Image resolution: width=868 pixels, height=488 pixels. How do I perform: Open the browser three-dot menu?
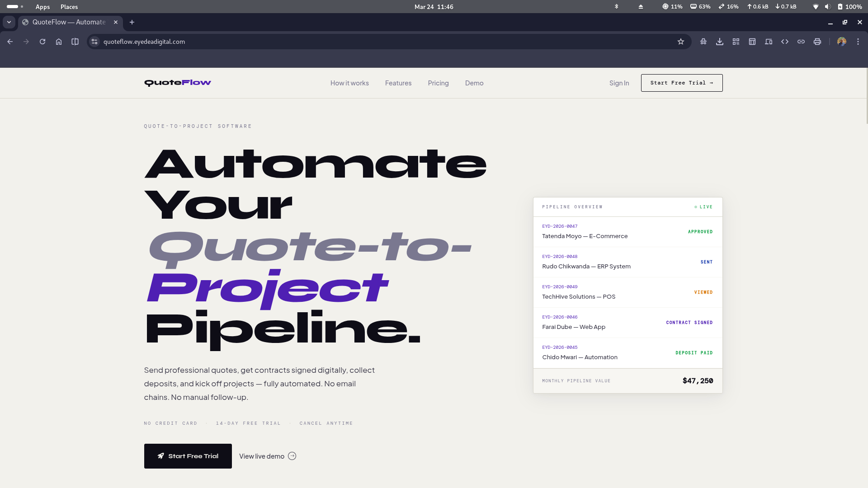[858, 42]
